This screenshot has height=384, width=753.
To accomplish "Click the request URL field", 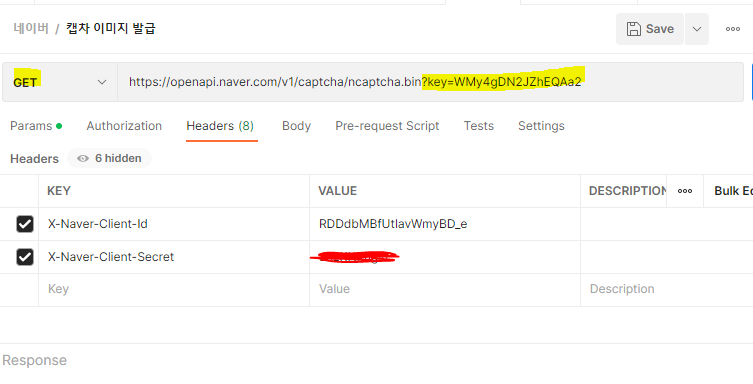I will pyautogui.click(x=430, y=82).
